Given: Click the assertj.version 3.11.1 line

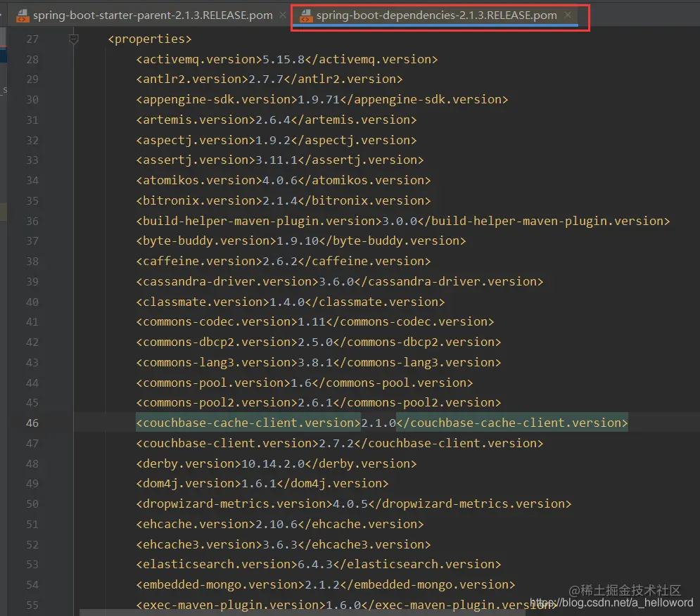Looking at the screenshot, I should [x=280, y=160].
